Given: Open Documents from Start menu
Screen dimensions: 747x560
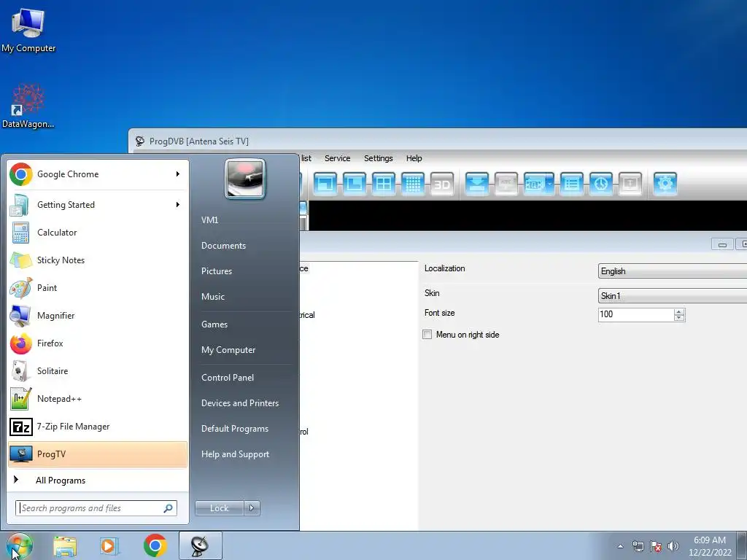Looking at the screenshot, I should click(x=223, y=246).
